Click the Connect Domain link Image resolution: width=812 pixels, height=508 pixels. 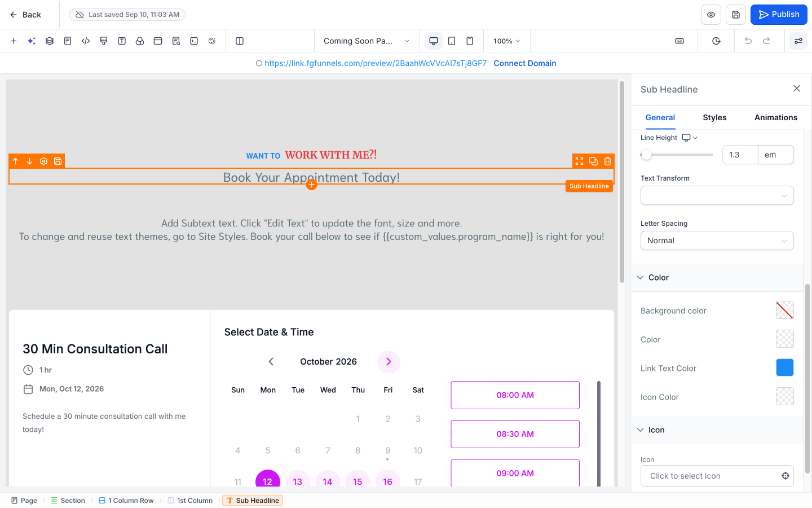(x=525, y=63)
